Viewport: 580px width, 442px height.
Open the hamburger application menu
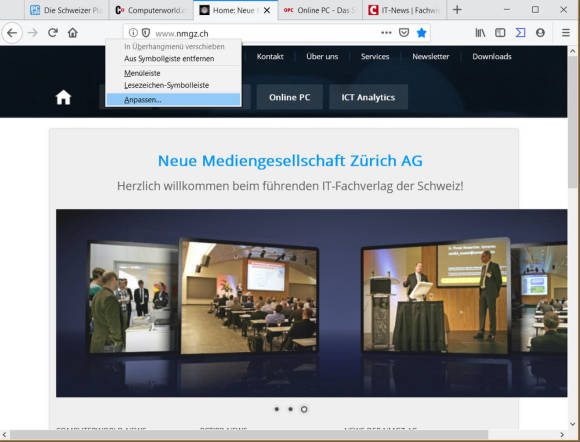point(566,33)
